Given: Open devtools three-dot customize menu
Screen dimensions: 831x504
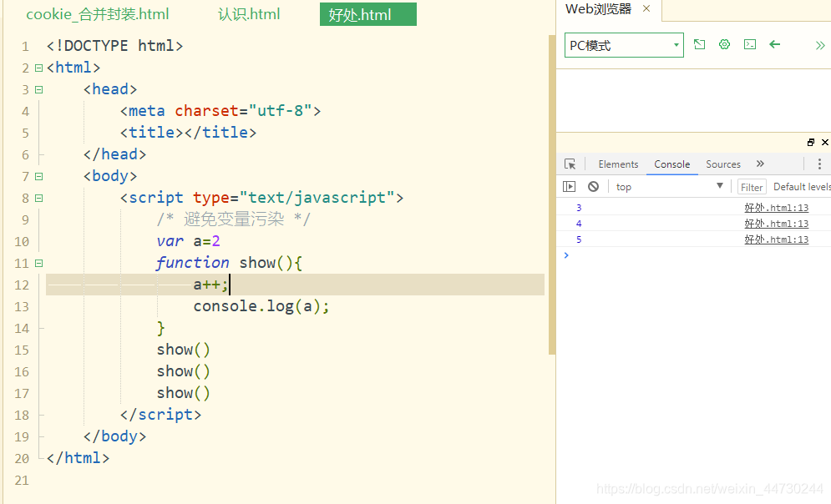Looking at the screenshot, I should pos(819,164).
